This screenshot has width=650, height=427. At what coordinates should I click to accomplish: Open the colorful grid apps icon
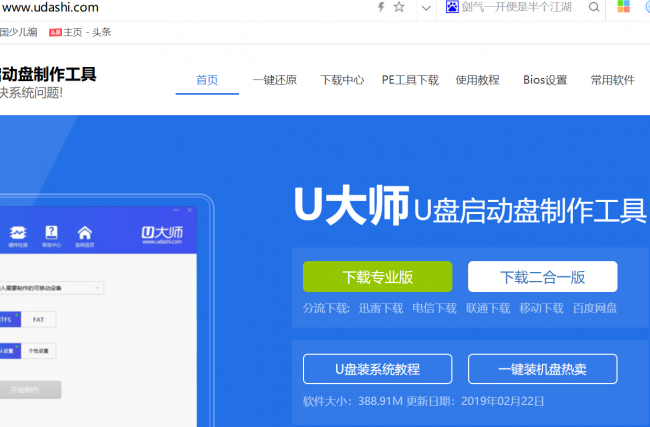623,7
